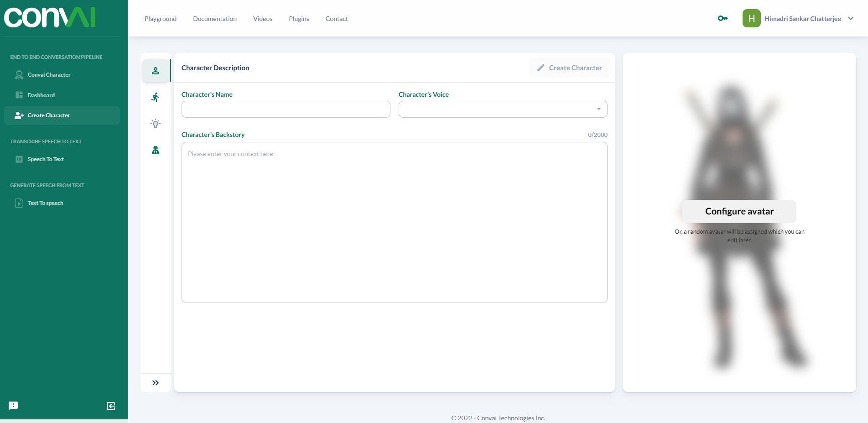Click the Character's Name label
The height and width of the screenshot is (423, 868).
click(207, 94)
